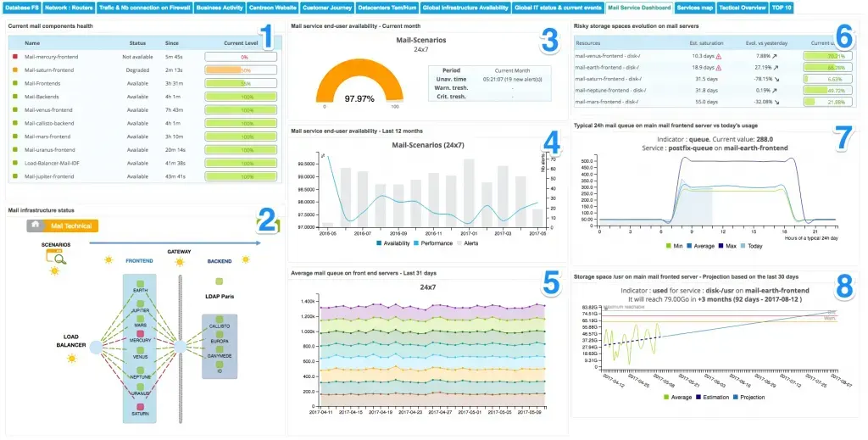This screenshot has height=440, width=868.
Task: Click the Gateway circle node
Action: point(180,347)
